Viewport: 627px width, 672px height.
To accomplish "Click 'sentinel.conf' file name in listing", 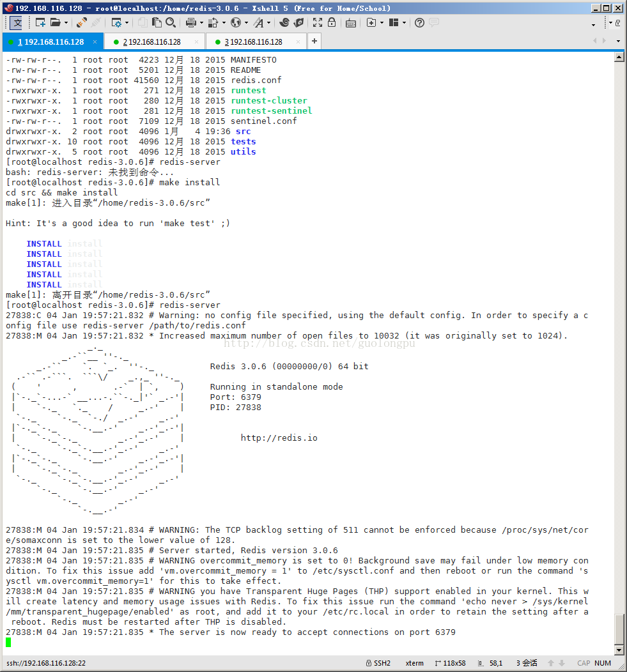I will [x=264, y=121].
